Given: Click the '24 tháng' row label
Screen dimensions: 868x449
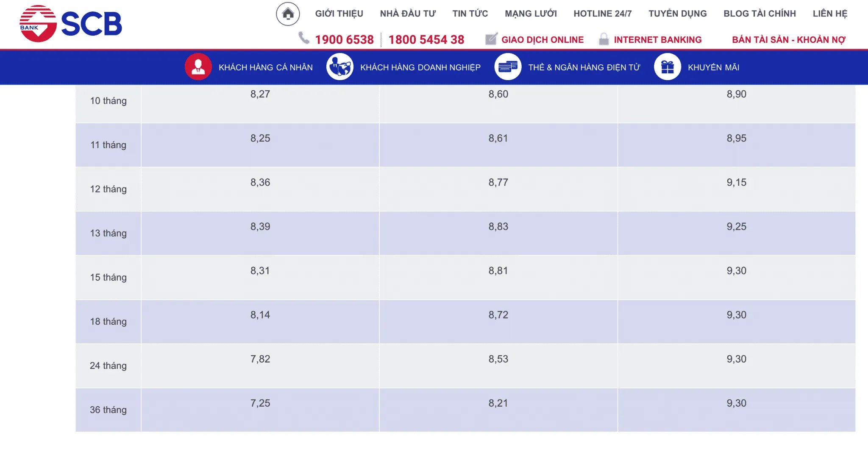Looking at the screenshot, I should click(x=108, y=365).
